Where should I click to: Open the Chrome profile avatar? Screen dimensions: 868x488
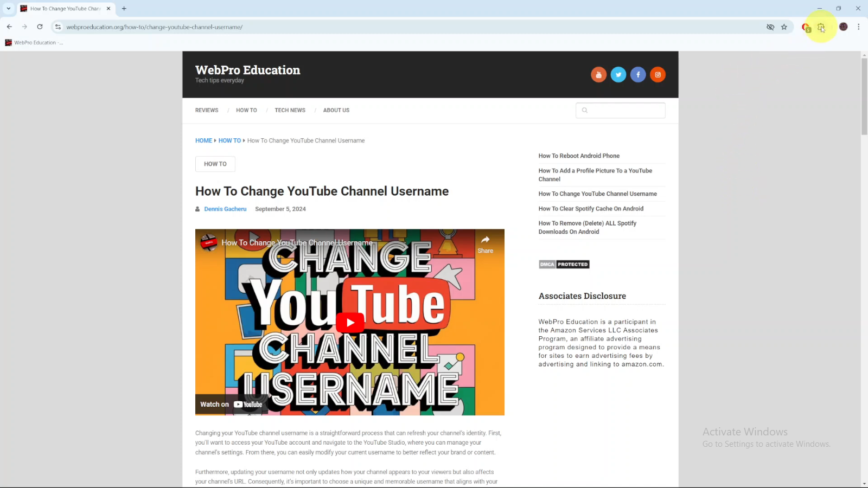843,27
